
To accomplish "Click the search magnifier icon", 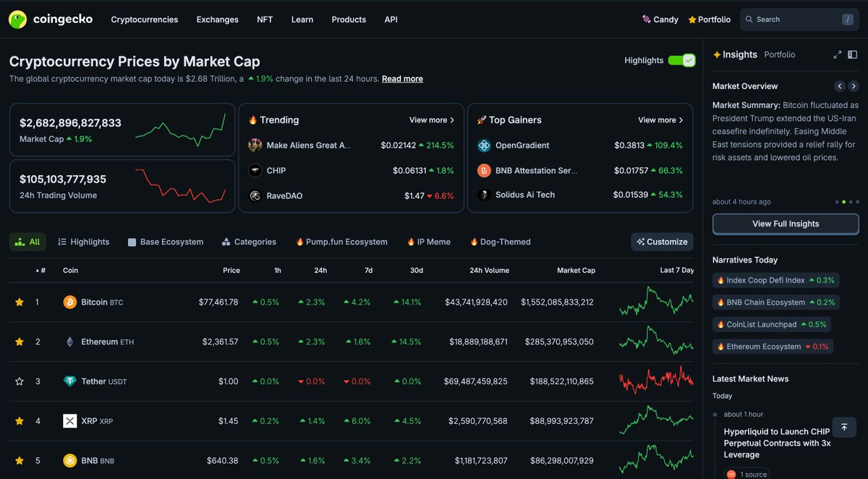I will click(x=748, y=20).
